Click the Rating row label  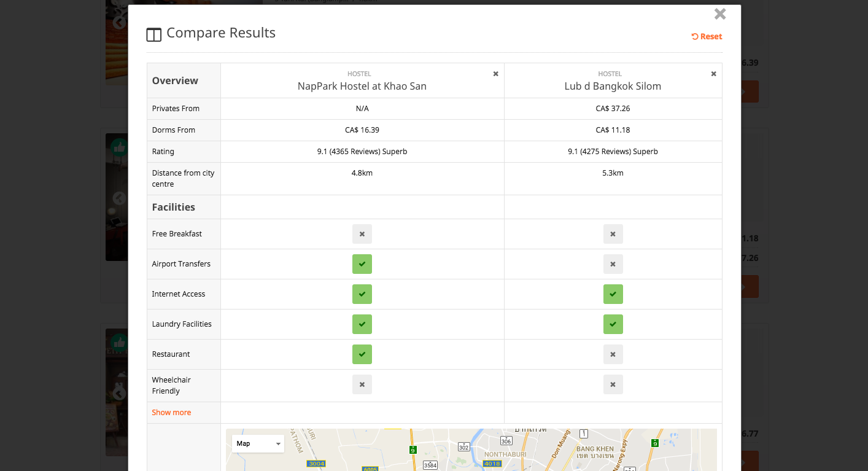tap(163, 152)
